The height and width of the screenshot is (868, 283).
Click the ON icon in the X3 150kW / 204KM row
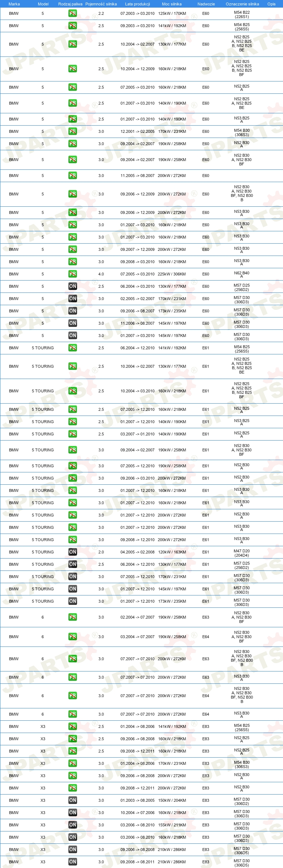pyautogui.click(x=73, y=800)
